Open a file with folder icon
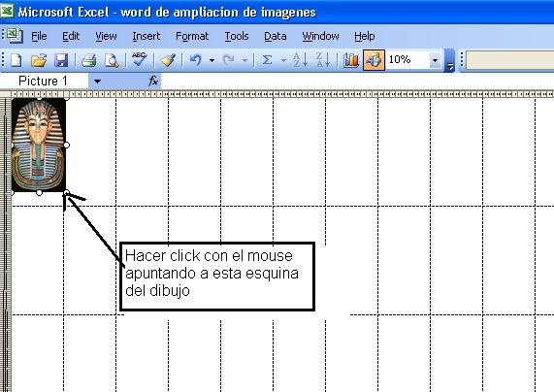This screenshot has height=392, width=554. coord(39,60)
